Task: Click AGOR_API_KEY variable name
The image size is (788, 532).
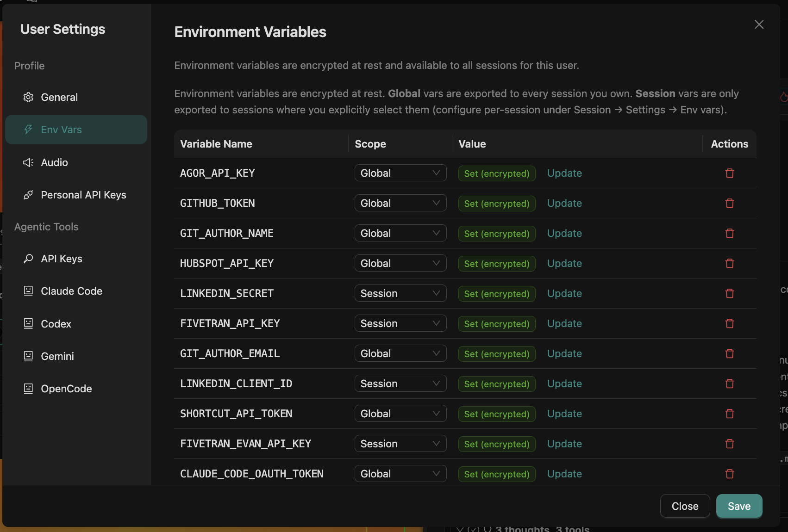Action: 218,173
